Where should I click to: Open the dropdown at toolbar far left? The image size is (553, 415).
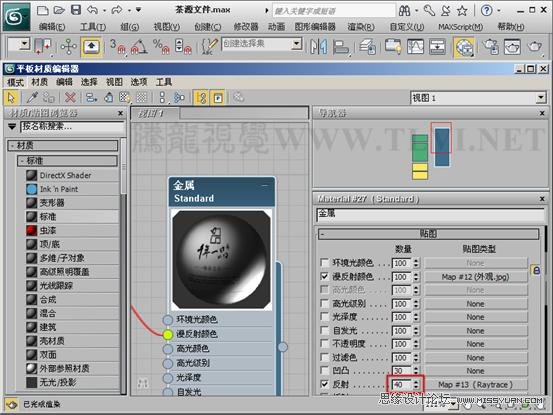(25, 44)
